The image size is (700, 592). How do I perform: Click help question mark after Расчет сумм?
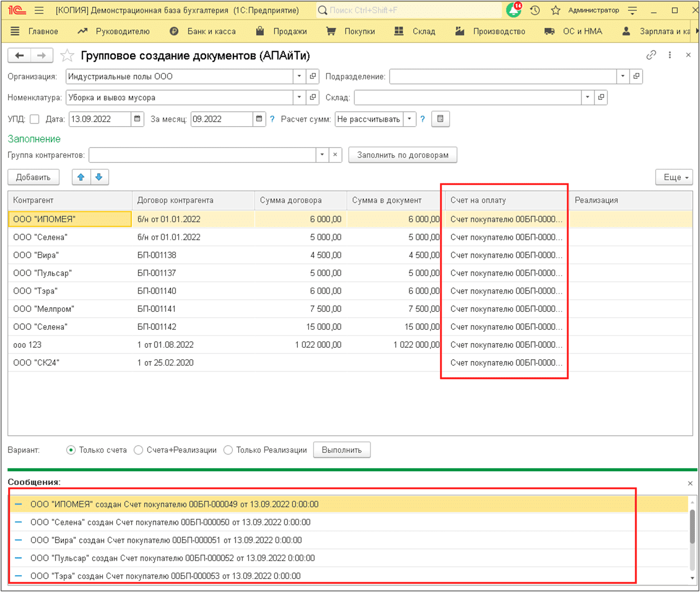(422, 119)
